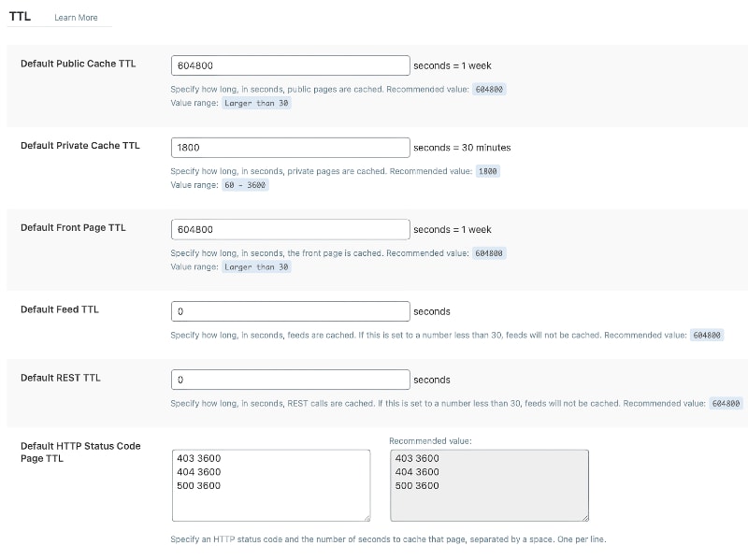Click the resize handle of Recommended value textarea

point(585,518)
